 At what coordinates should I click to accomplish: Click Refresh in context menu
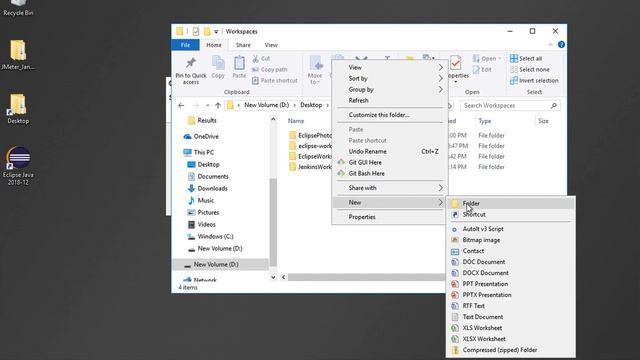389,100
